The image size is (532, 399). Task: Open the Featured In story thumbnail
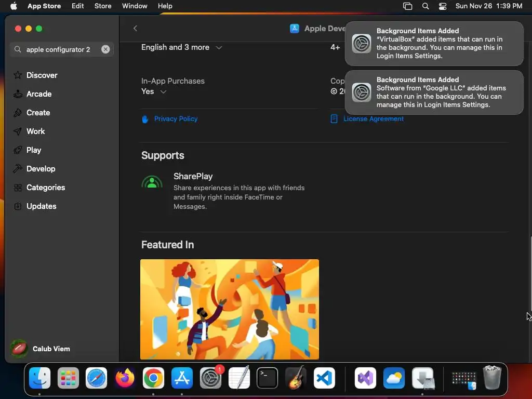pos(229,309)
